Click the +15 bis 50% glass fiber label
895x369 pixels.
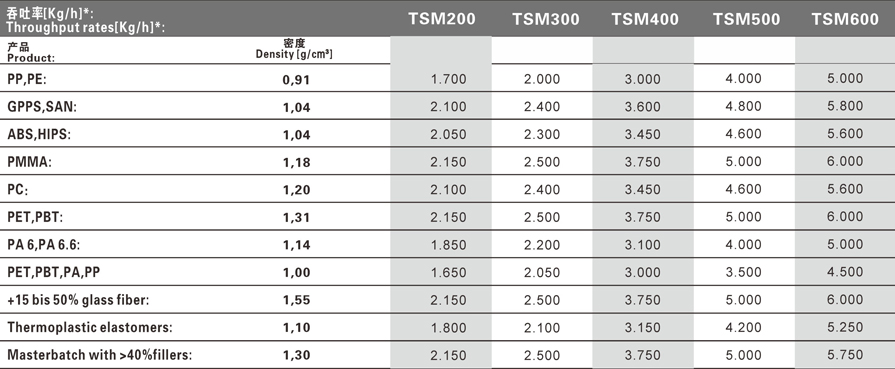pyautogui.click(x=78, y=300)
